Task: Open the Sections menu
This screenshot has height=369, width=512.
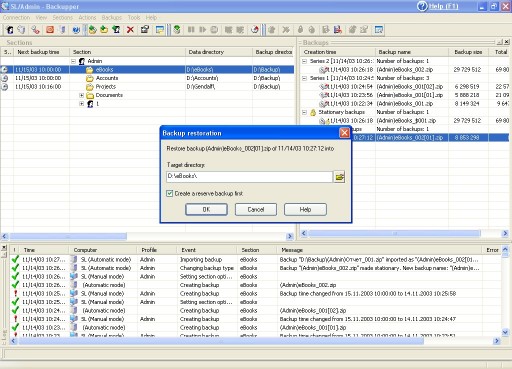Action: [x=63, y=18]
